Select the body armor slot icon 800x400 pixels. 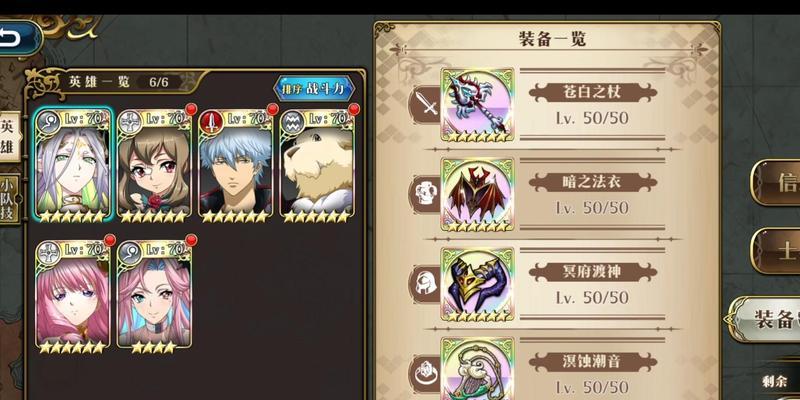point(426,194)
